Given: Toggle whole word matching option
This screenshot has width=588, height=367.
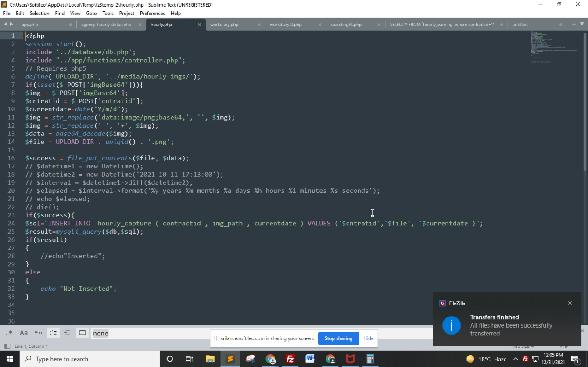Looking at the screenshot, I should point(38,333).
